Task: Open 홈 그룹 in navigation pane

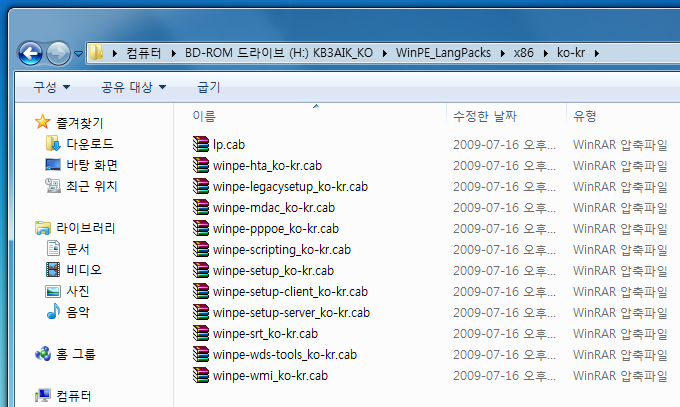Action: pos(76,354)
